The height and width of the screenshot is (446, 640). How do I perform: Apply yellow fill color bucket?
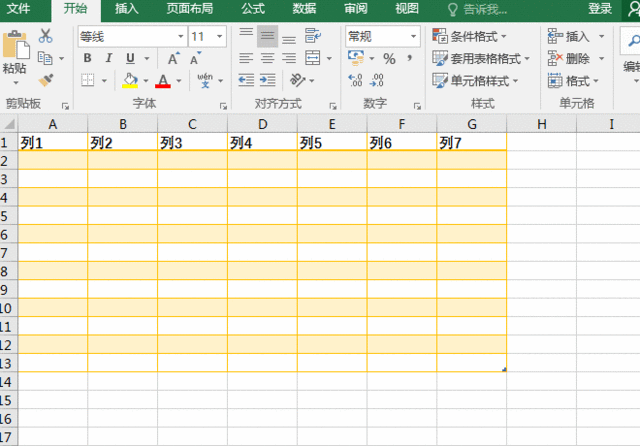tap(130, 80)
